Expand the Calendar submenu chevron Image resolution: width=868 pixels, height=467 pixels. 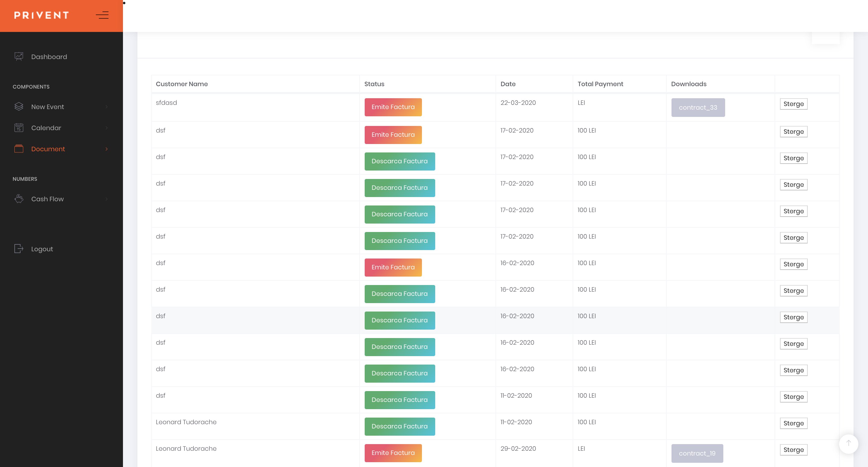[x=106, y=128]
